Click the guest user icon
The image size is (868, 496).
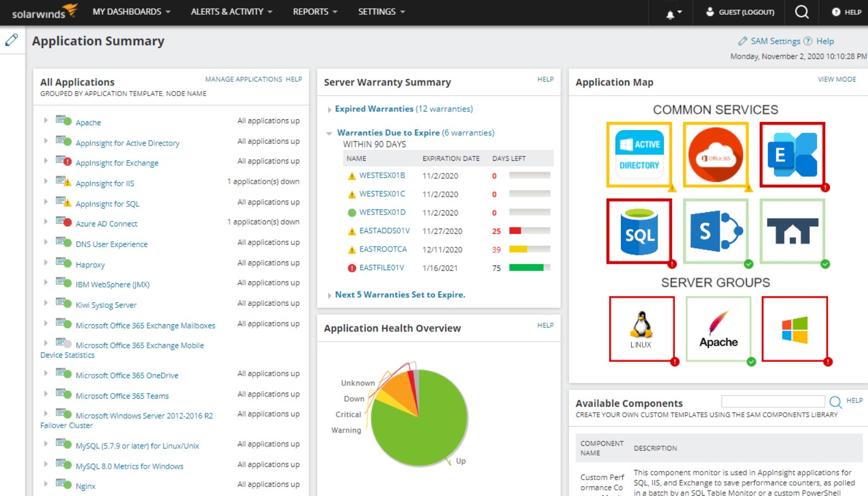(x=710, y=11)
